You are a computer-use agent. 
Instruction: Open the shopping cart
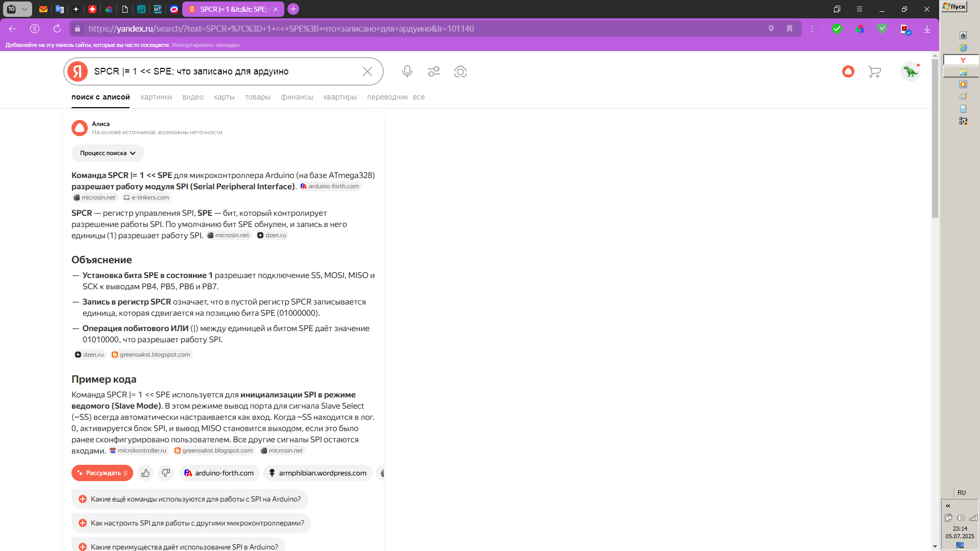pos(875,71)
